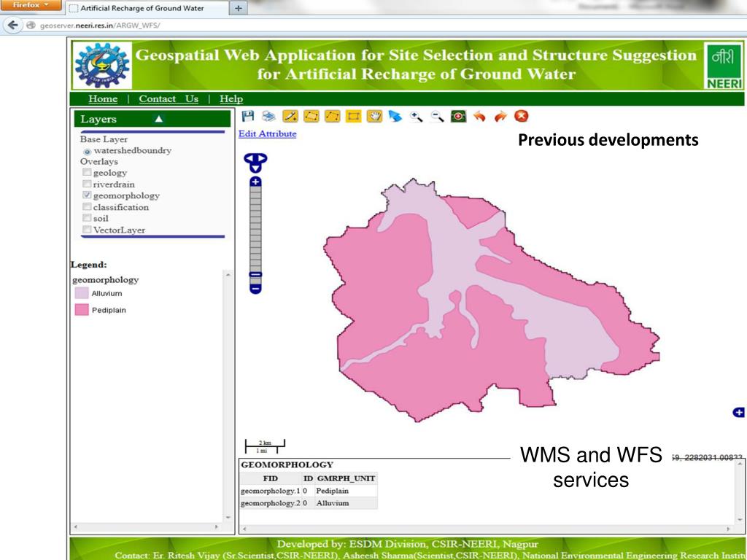Enable the geology overlay checkbox
The image size is (747, 560).
tap(87, 173)
